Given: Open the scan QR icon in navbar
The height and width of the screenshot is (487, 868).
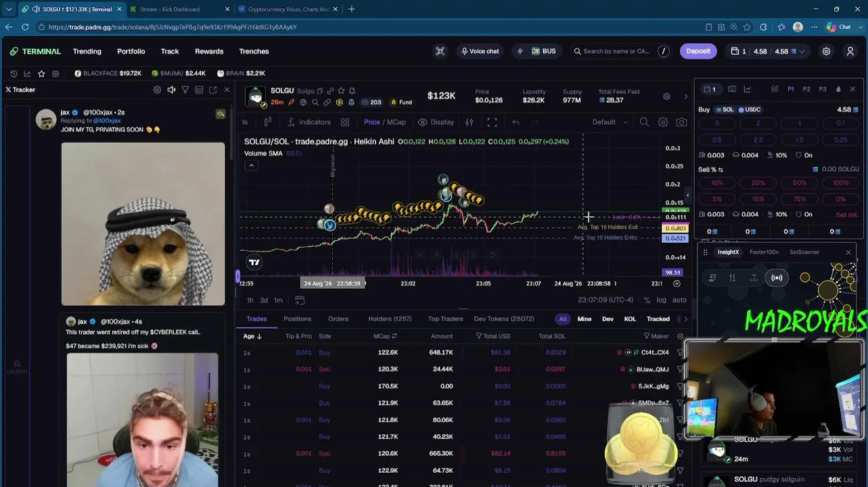Looking at the screenshot, I should point(440,51).
